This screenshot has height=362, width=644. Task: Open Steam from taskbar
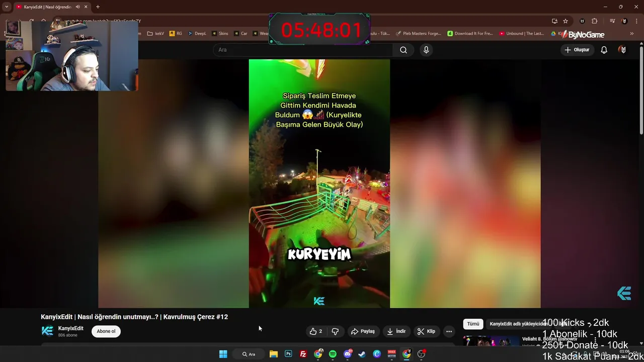point(362,354)
